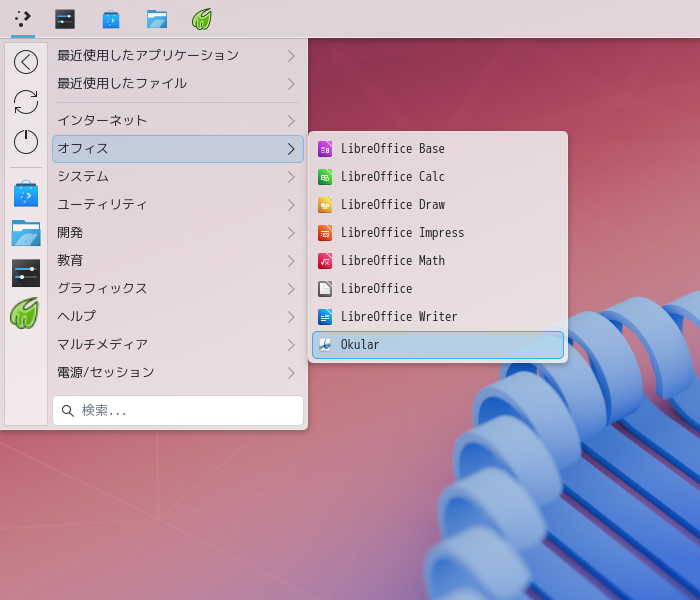Click the 検索... search field
The height and width of the screenshot is (600, 700).
178,411
